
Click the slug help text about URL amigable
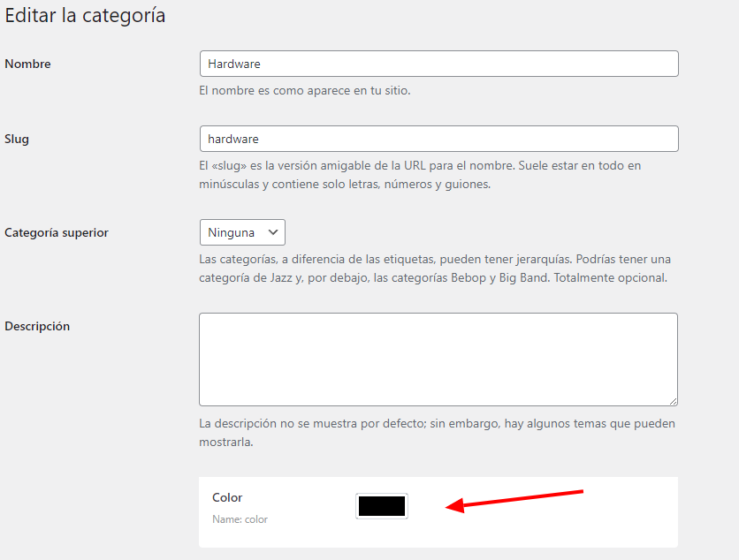[420, 175]
